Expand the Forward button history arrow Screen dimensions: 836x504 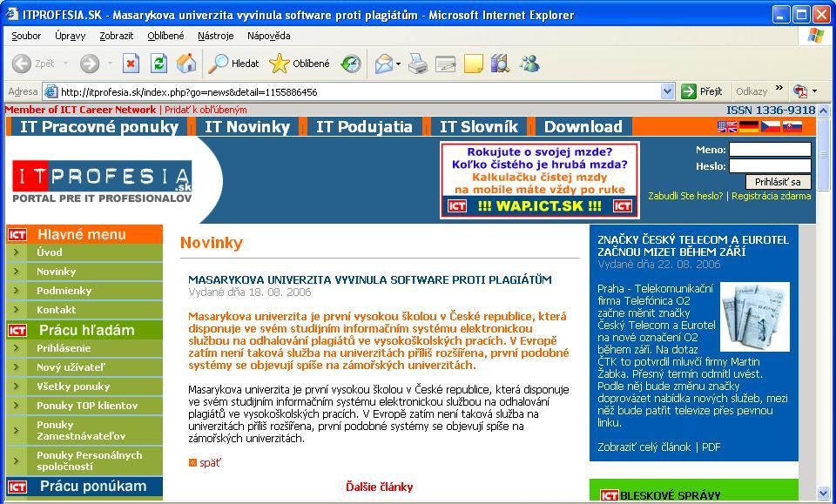pos(110,64)
